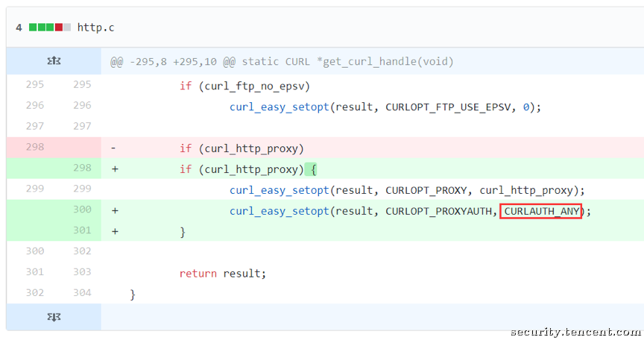Click new line number 303
Screen dimensions: 644x340
coord(82,272)
